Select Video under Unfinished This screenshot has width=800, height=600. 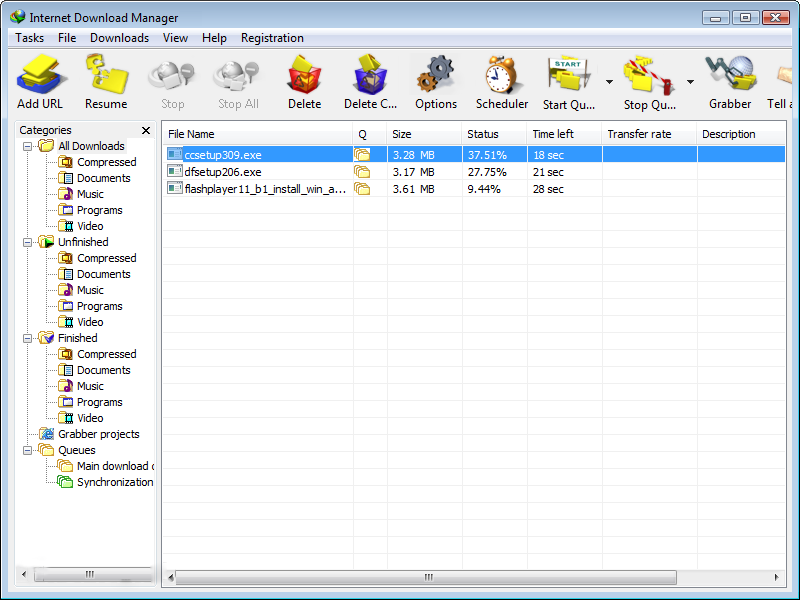[x=90, y=322]
